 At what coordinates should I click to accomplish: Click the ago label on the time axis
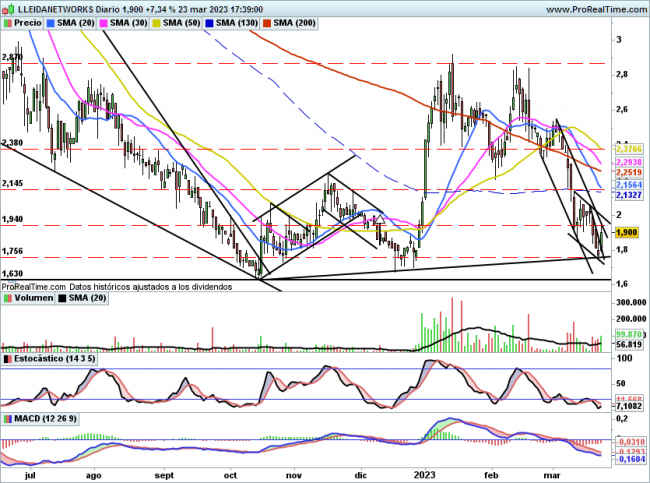(94, 476)
